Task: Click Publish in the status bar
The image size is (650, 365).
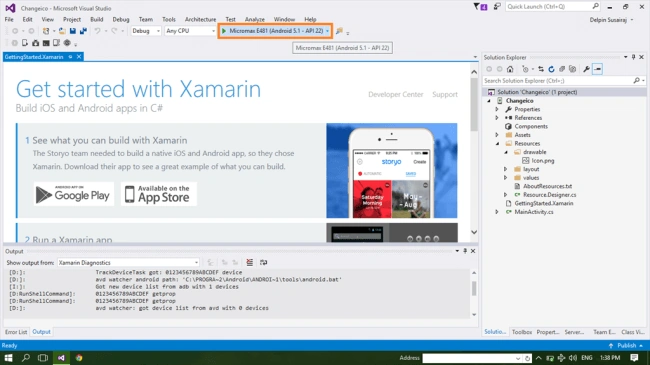Action: click(x=626, y=346)
